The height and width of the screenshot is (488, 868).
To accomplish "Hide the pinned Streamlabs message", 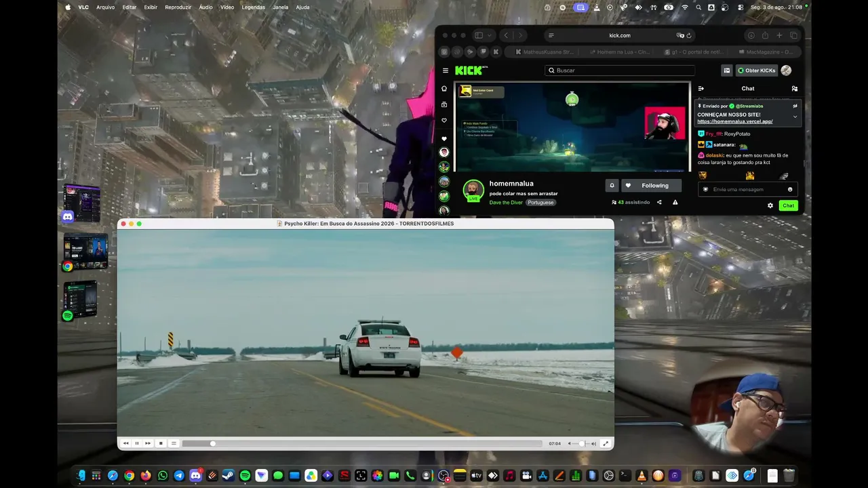I will point(795,106).
